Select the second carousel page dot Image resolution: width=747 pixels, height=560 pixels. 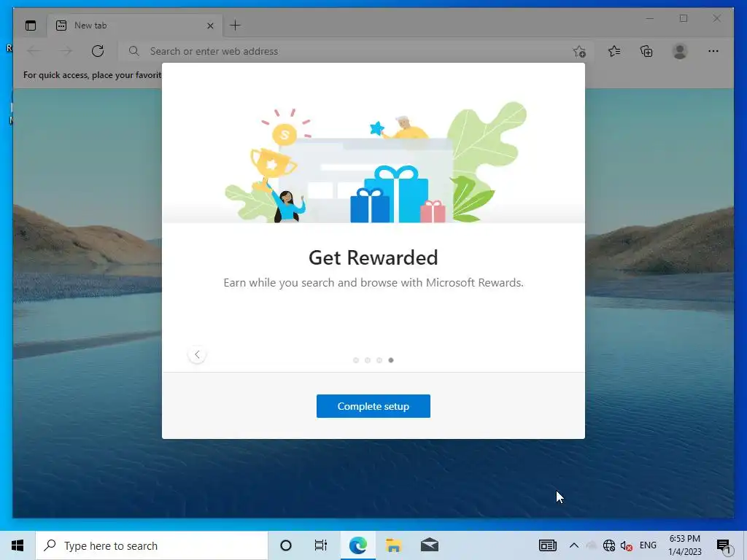(368, 360)
